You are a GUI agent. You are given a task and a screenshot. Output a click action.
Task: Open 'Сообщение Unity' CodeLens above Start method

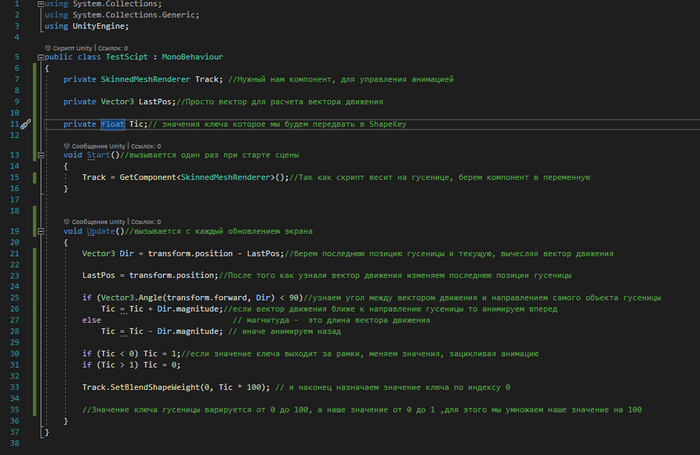(x=96, y=145)
